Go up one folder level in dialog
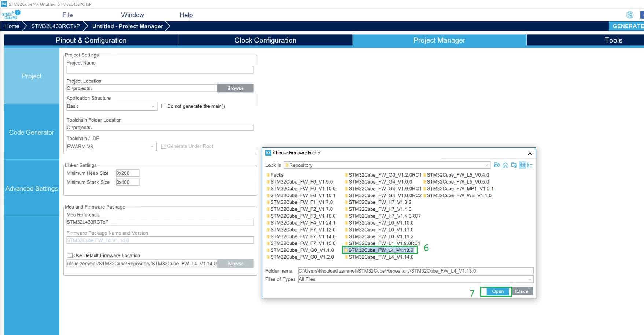Screen dimensions: 644x335 tap(497, 165)
